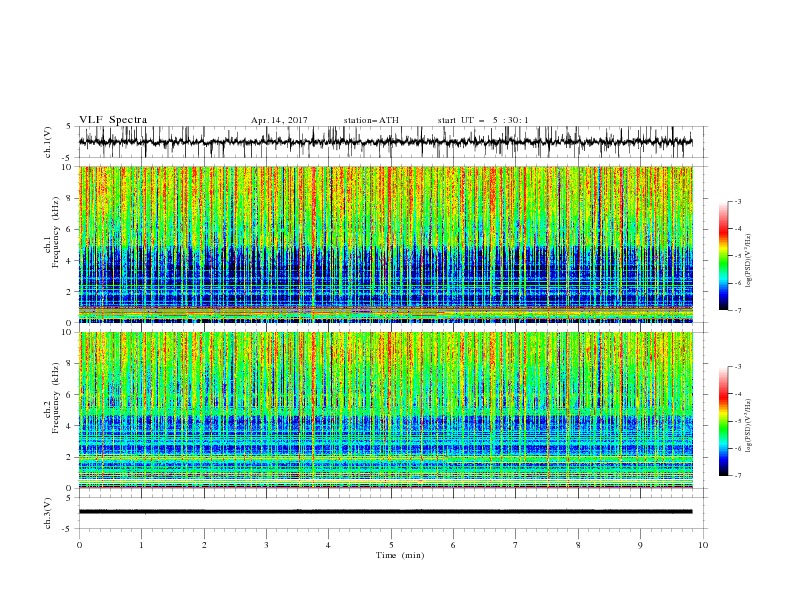
Task: Select the "start UT = 5 :30: 1" text
Action: tap(483, 120)
